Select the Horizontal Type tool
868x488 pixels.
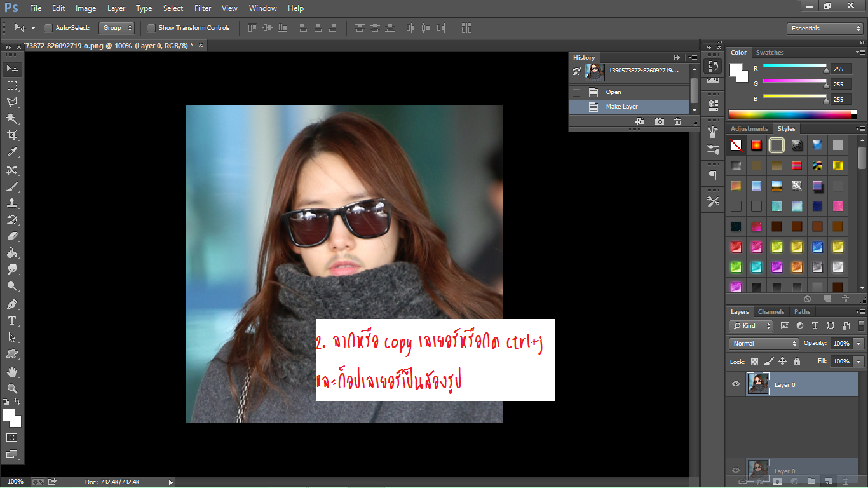click(12, 321)
